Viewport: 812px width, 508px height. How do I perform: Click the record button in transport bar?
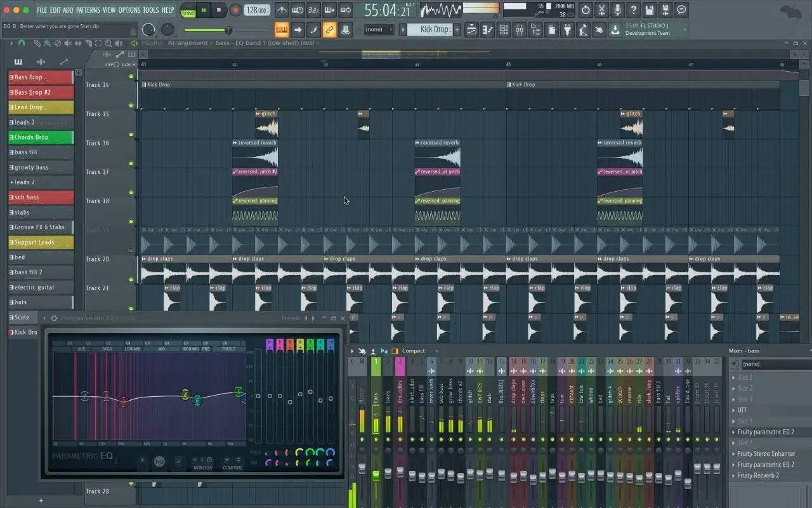235,10
